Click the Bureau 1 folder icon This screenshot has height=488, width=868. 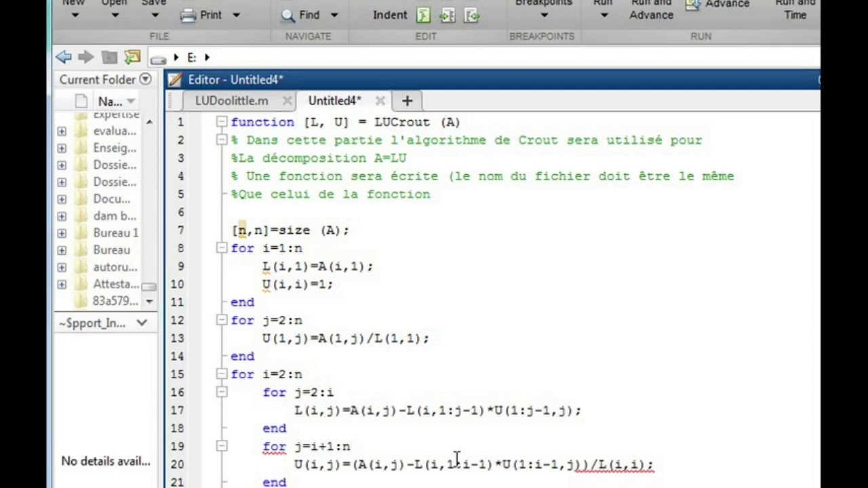click(x=81, y=232)
